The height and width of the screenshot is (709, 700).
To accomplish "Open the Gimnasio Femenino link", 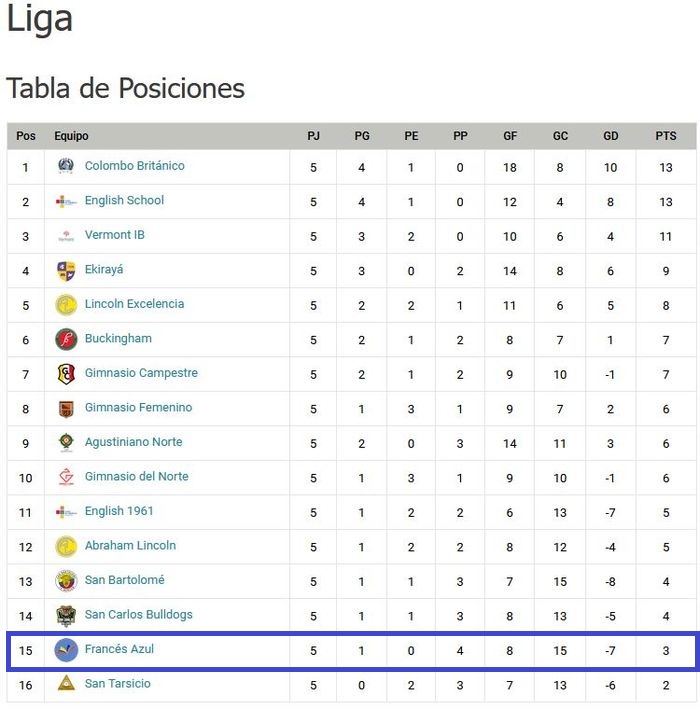I will [138, 408].
